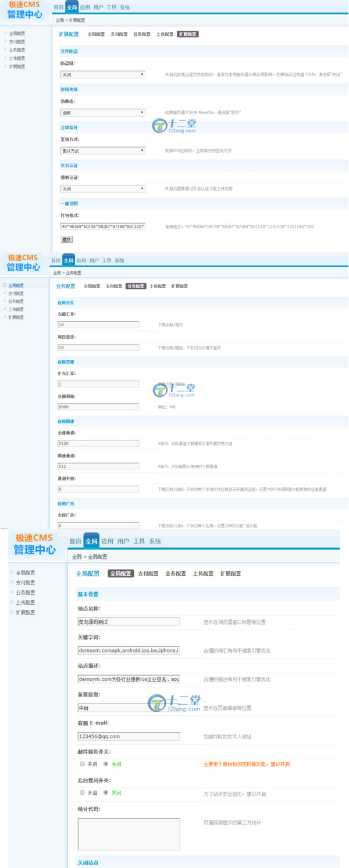Choose 开启 radio for 后台提问开关
This screenshot has height=868, width=349.
point(82,792)
